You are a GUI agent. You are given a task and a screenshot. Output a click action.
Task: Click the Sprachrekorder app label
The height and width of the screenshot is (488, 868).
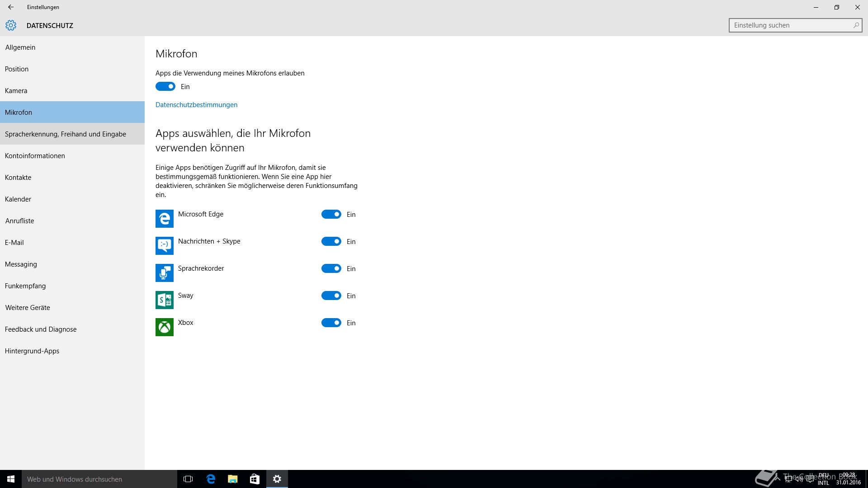point(201,268)
